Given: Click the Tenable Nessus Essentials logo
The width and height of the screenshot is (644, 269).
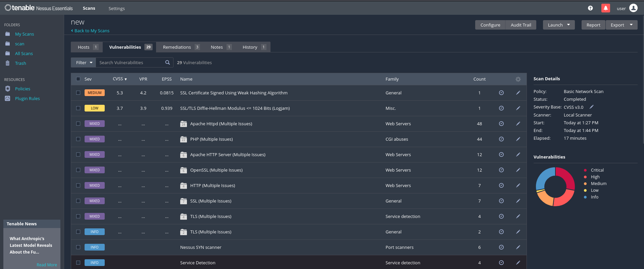Looking at the screenshot, I should tap(39, 8).
